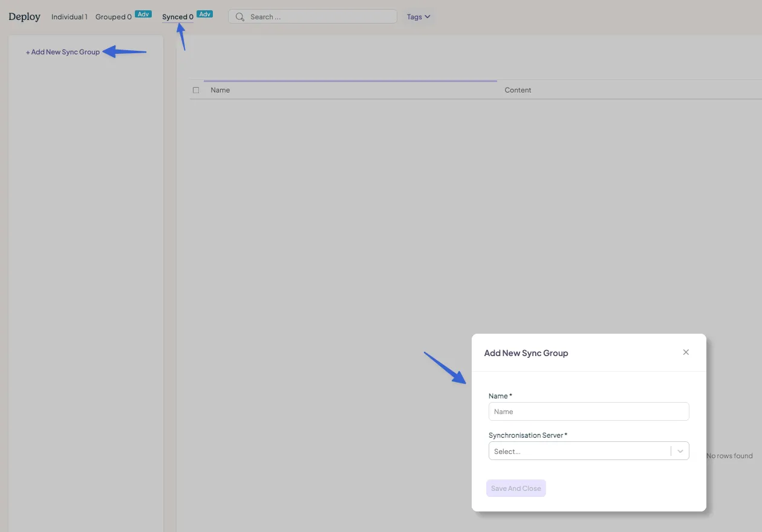Close the Add New Sync Group dialog
Viewport: 762px width, 532px height.
tap(686, 352)
